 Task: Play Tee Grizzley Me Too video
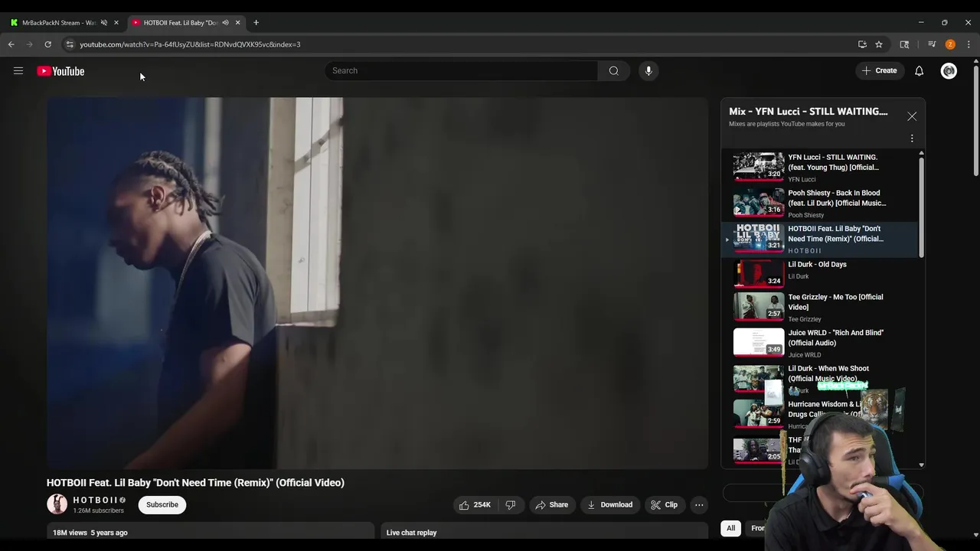[x=821, y=308]
